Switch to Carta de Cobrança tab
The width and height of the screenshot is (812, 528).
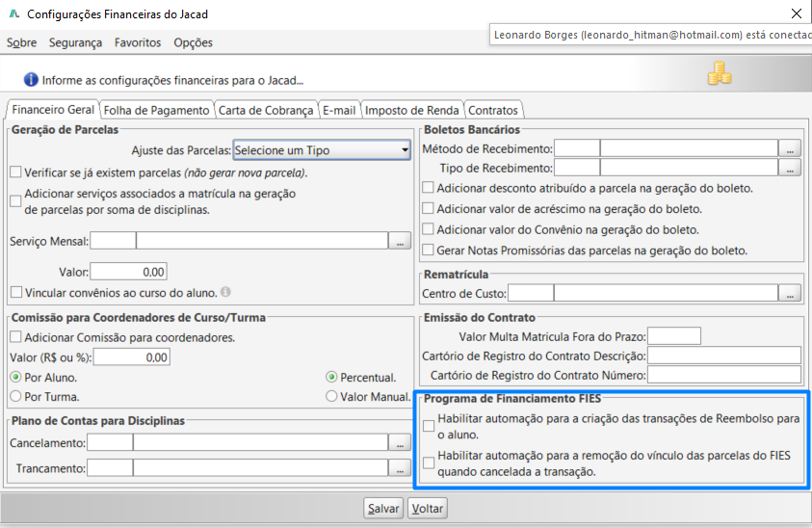[x=266, y=111]
